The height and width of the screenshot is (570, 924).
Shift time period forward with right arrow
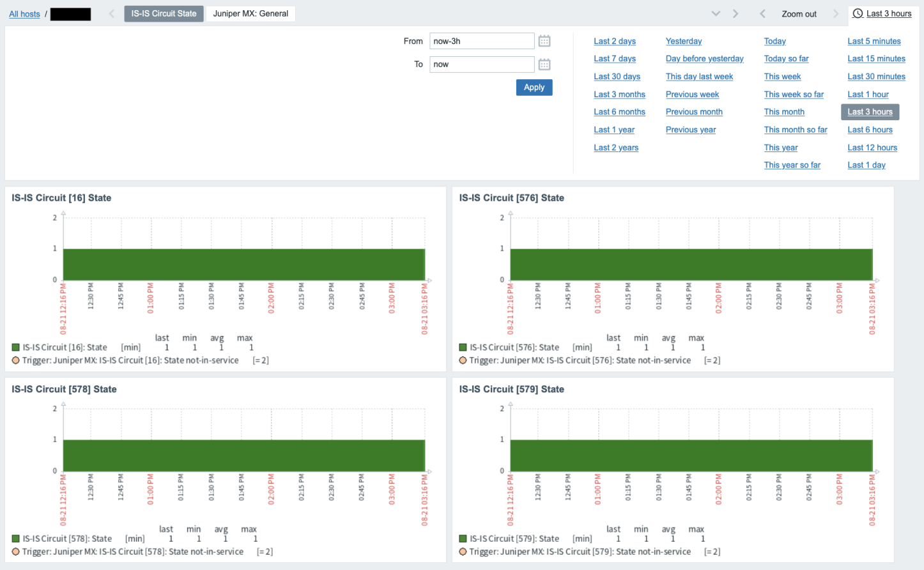[x=835, y=13]
